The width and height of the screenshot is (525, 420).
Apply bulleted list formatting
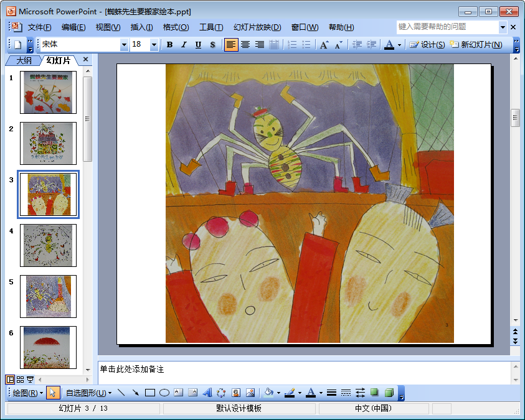coord(306,44)
